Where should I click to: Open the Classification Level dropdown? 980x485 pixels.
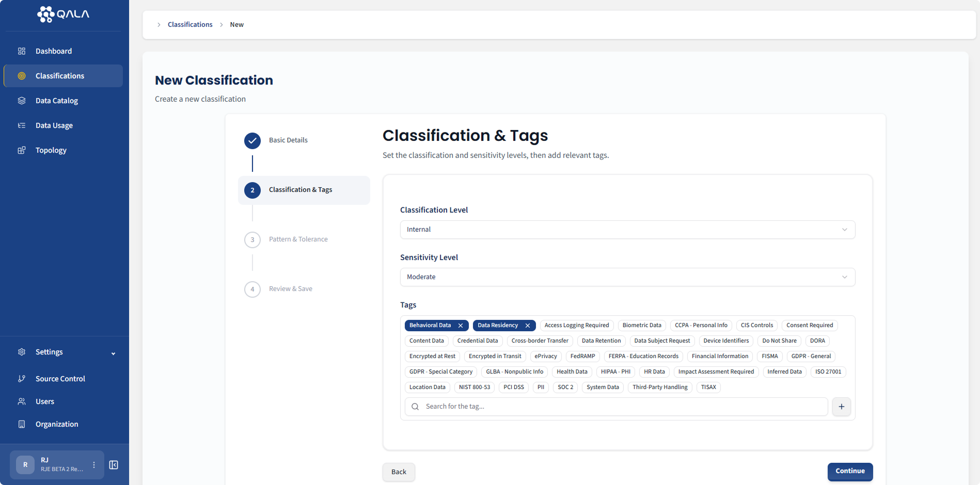[x=627, y=229]
